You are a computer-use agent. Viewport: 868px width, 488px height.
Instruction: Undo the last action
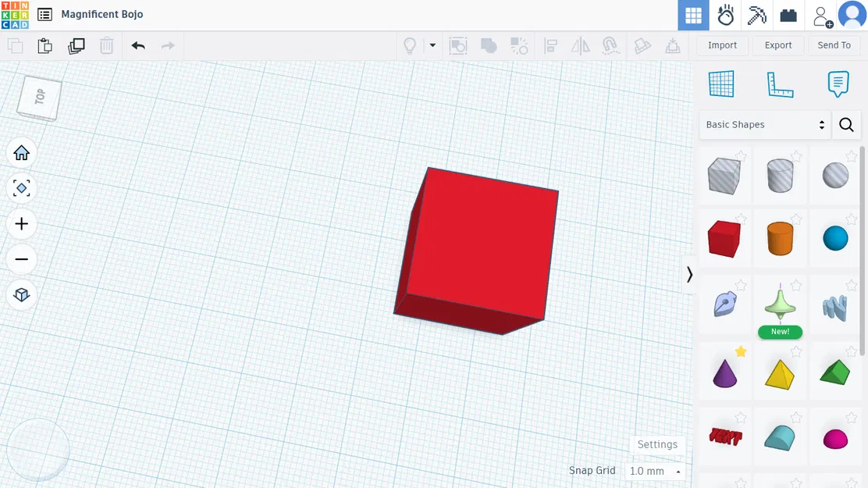[x=138, y=45]
